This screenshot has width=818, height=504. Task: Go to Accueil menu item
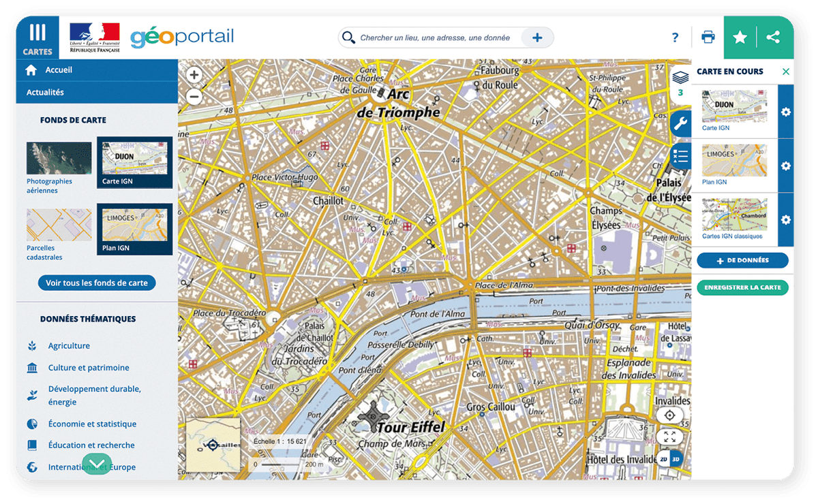tap(59, 70)
